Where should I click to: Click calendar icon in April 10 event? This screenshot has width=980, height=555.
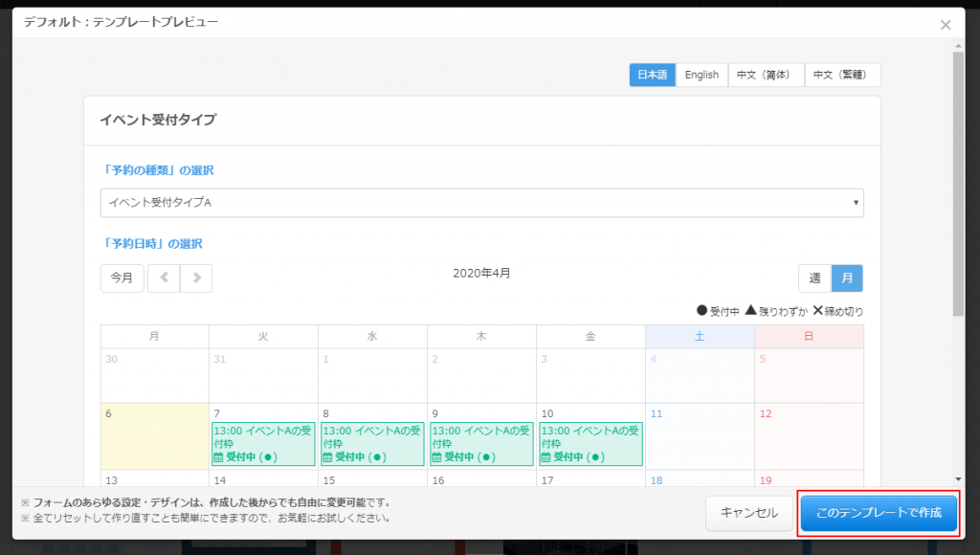[546, 457]
